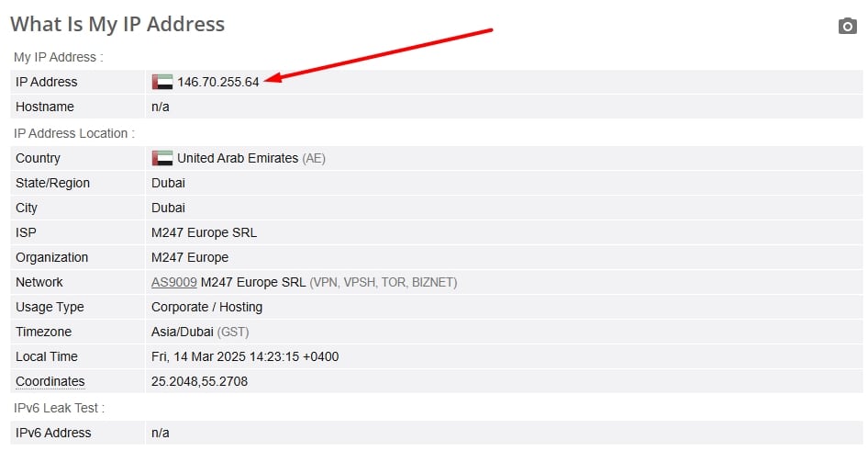Click the Organization row label

(x=51, y=257)
